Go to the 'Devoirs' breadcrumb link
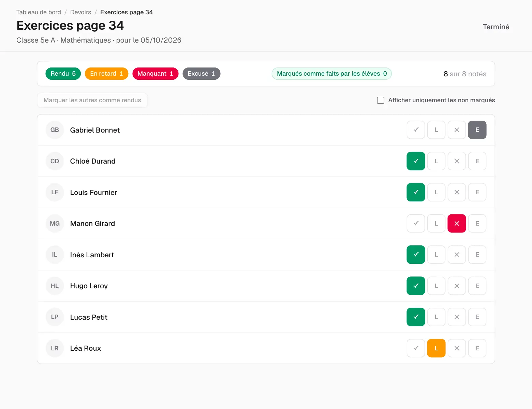The height and width of the screenshot is (409, 532). 80,12
